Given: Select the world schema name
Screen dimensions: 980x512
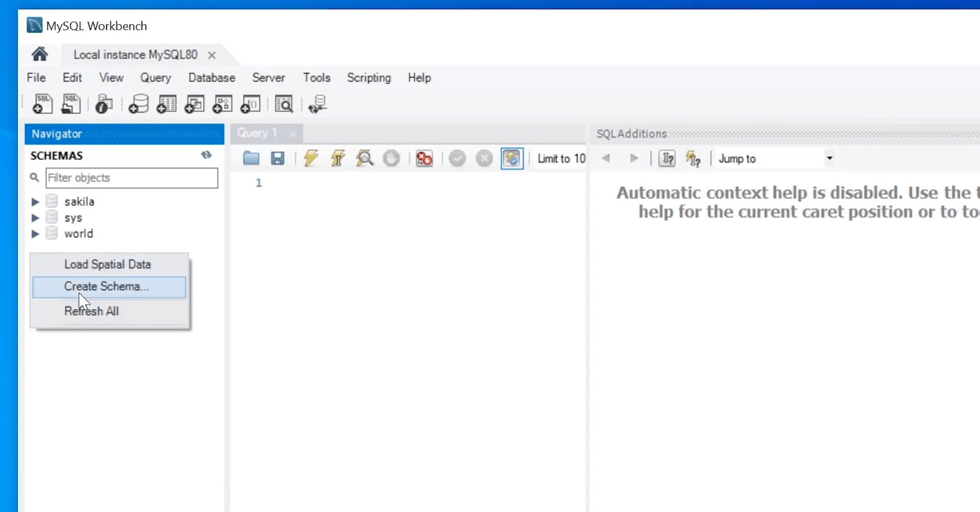Looking at the screenshot, I should tap(79, 234).
